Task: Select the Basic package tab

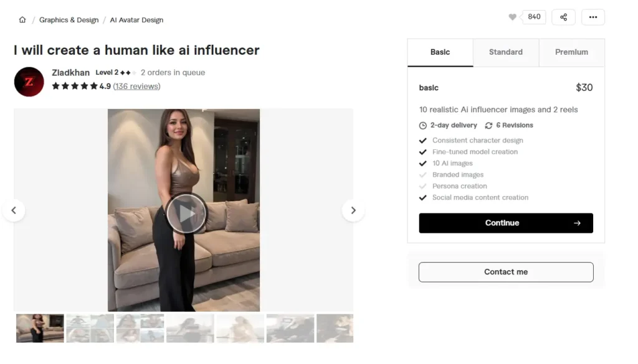Action: click(x=440, y=52)
